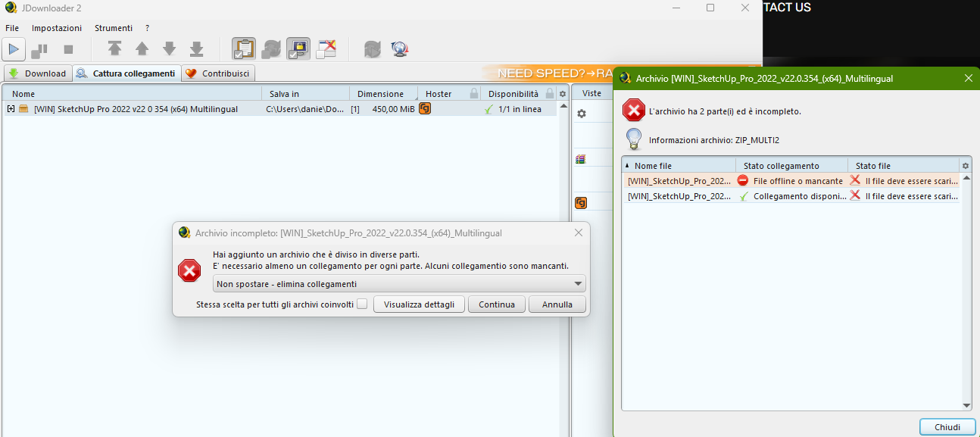This screenshot has height=437, width=980.
Task: Stop all downloads with the stop icon
Action: (68, 50)
